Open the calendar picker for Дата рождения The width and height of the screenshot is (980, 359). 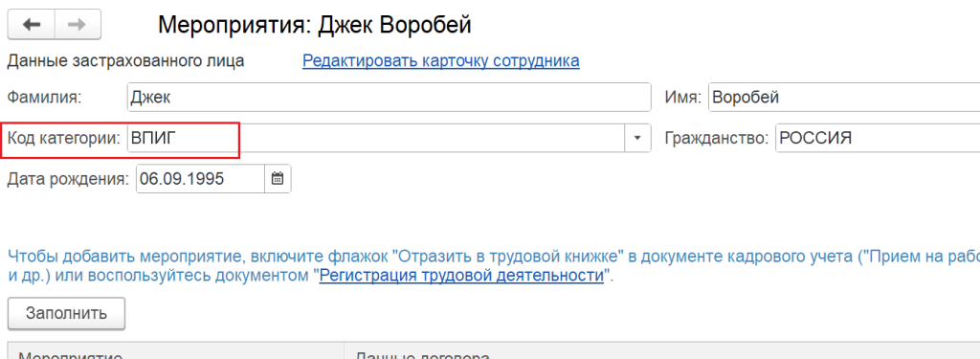pyautogui.click(x=277, y=179)
